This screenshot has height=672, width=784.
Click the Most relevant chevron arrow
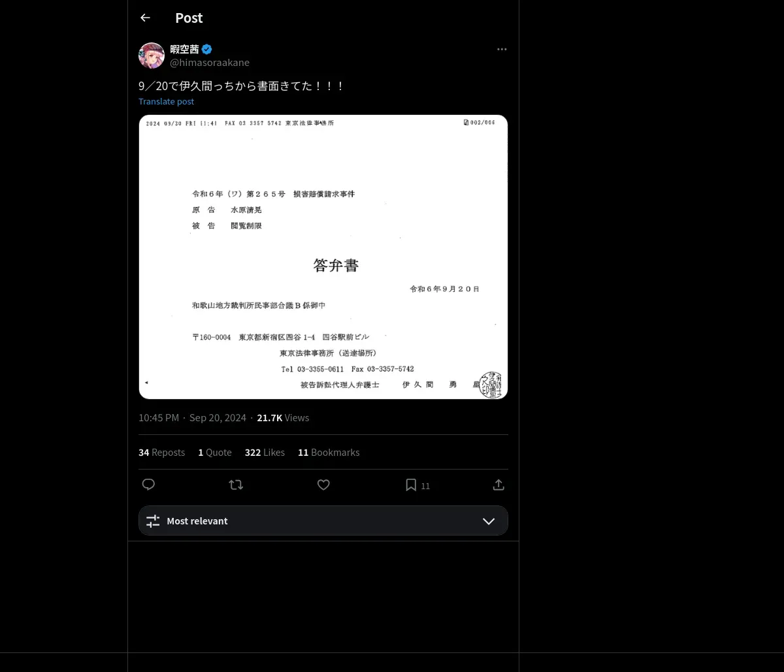[x=489, y=521]
